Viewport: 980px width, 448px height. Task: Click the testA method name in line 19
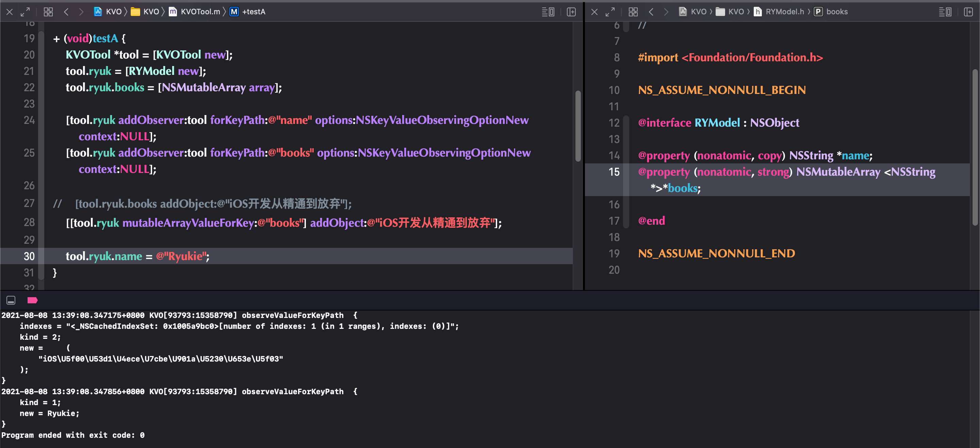[105, 38]
